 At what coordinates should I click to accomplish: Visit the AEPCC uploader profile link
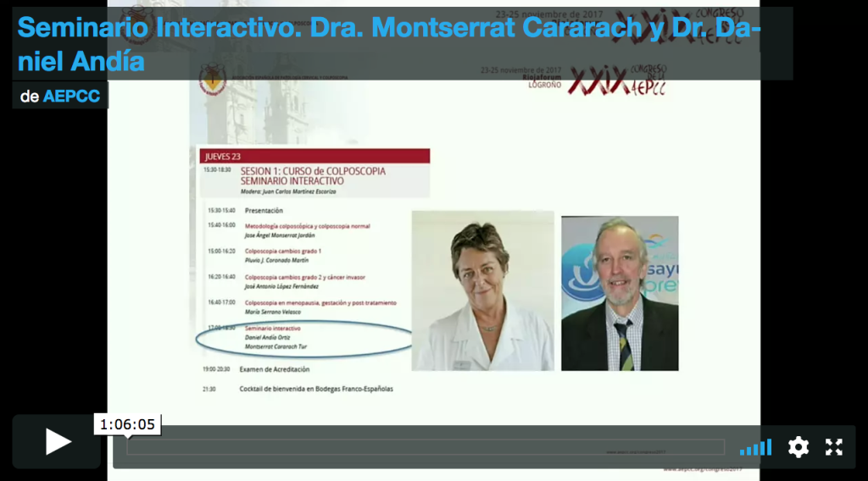(71, 97)
